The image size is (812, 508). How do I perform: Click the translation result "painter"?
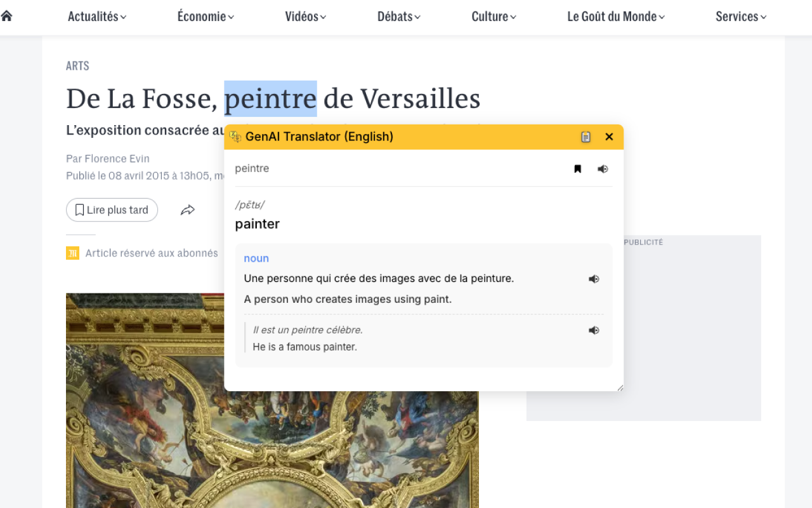pyautogui.click(x=257, y=224)
